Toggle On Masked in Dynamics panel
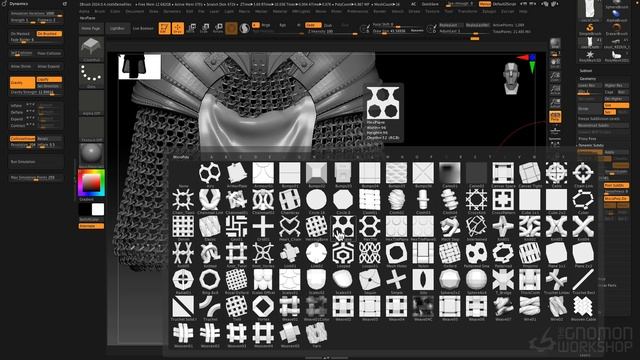 coord(22,33)
